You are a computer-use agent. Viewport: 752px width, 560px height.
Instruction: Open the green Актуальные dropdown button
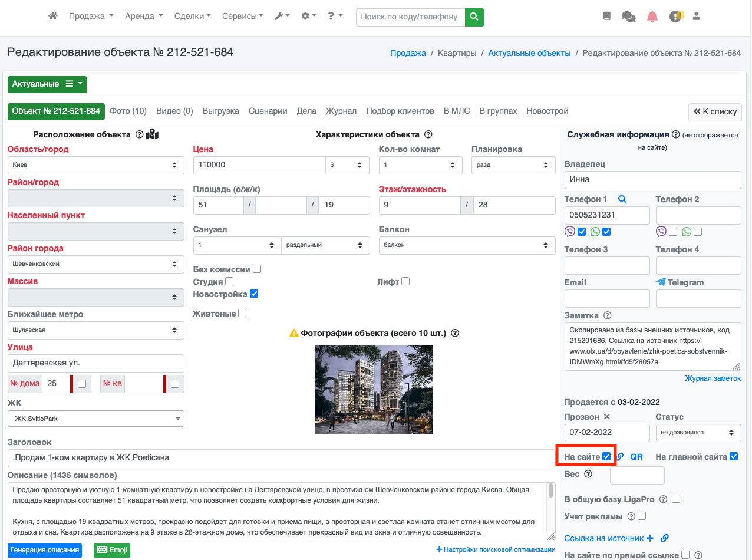47,84
